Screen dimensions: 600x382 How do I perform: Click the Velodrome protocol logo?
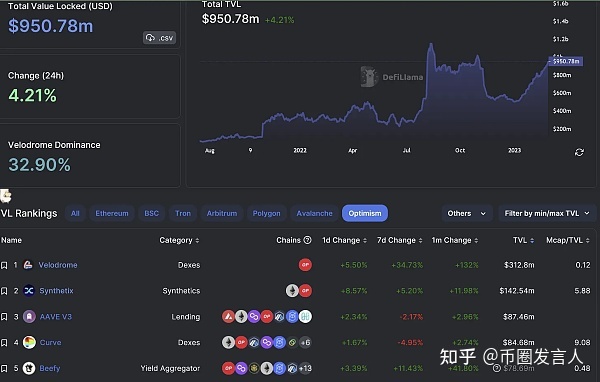pyautogui.click(x=28, y=265)
